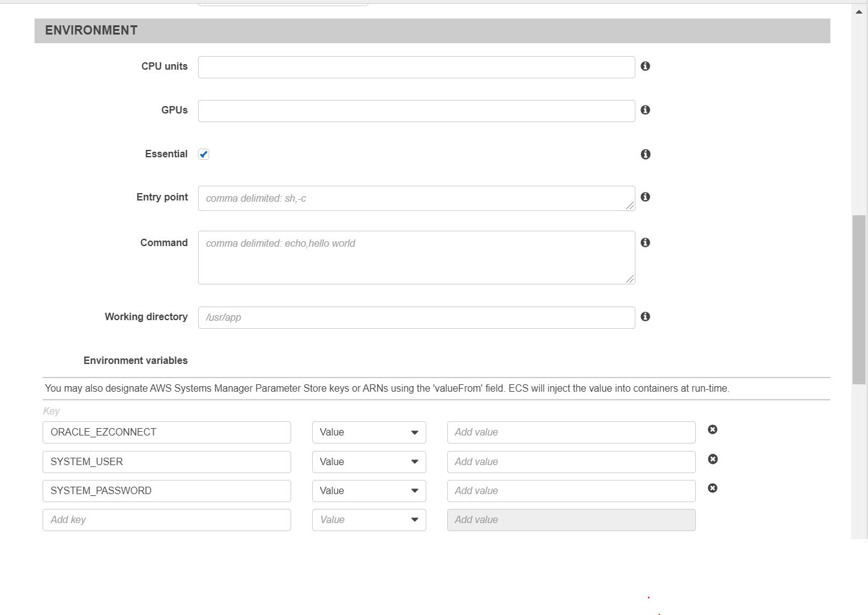Image resolution: width=868 pixels, height=615 pixels.
Task: Click the scrollbar up arrow
Action: tap(859, 12)
